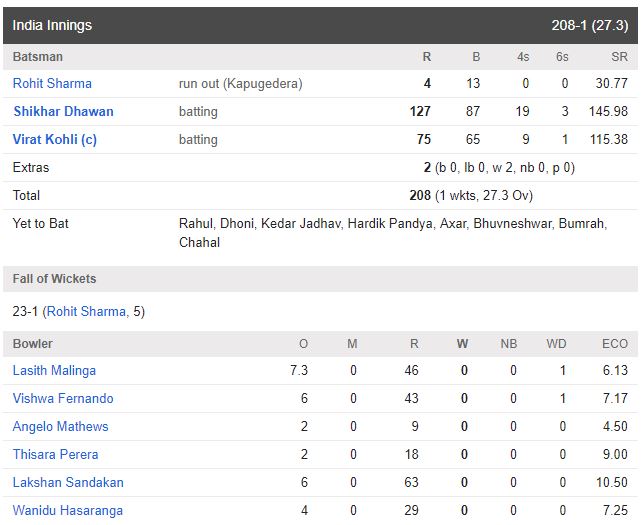Select the ECO column header
This screenshot has width=642, height=525.
(x=615, y=344)
